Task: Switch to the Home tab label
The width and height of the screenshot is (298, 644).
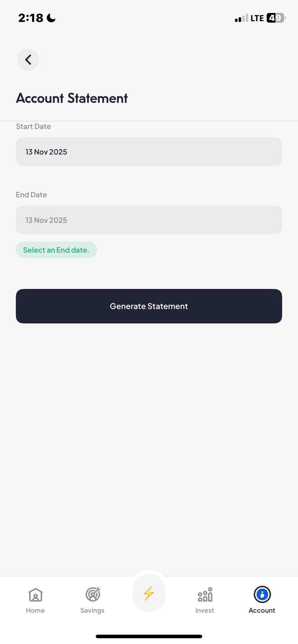Action: click(35, 611)
